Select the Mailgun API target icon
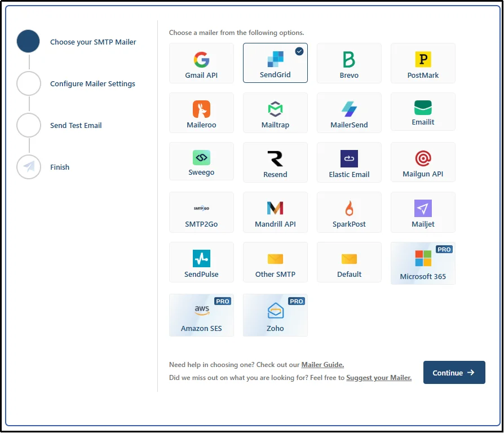Screen dimensions: 504x433 (x=423, y=158)
